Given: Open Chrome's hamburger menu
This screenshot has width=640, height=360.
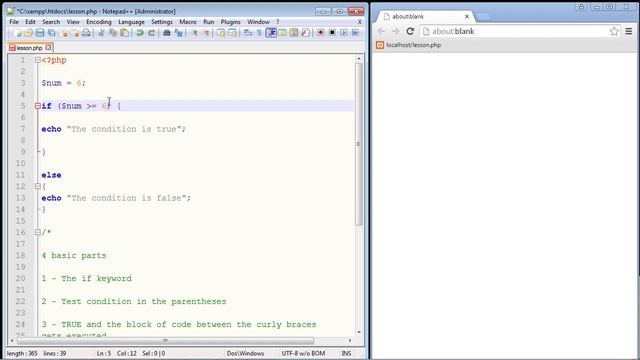Looking at the screenshot, I should tap(629, 31).
